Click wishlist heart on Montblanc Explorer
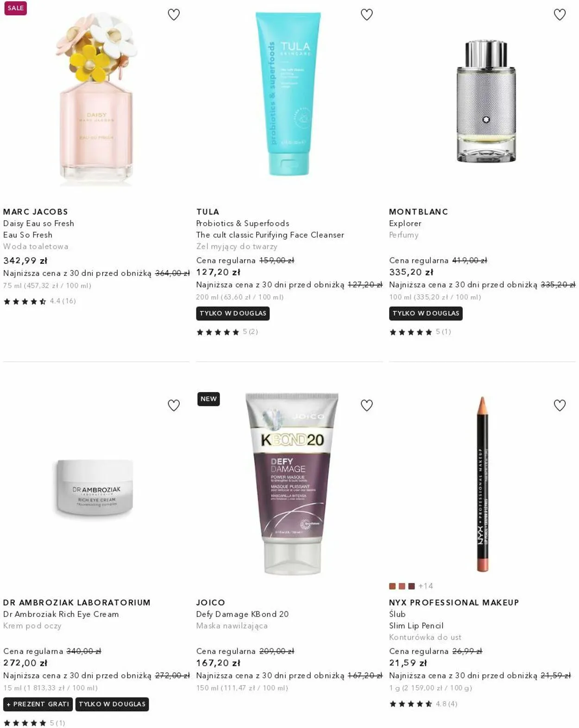Screen dimensions: 579x728 (x=560, y=15)
